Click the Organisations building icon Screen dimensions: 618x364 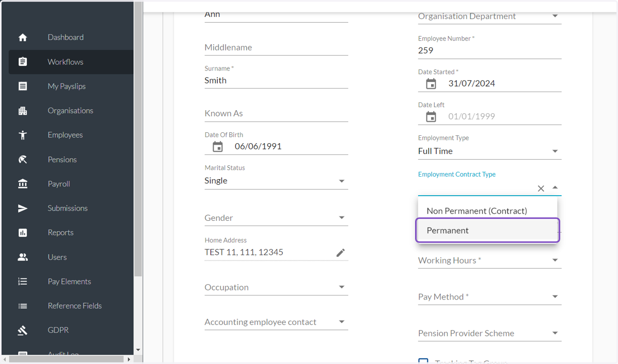pos(23,111)
